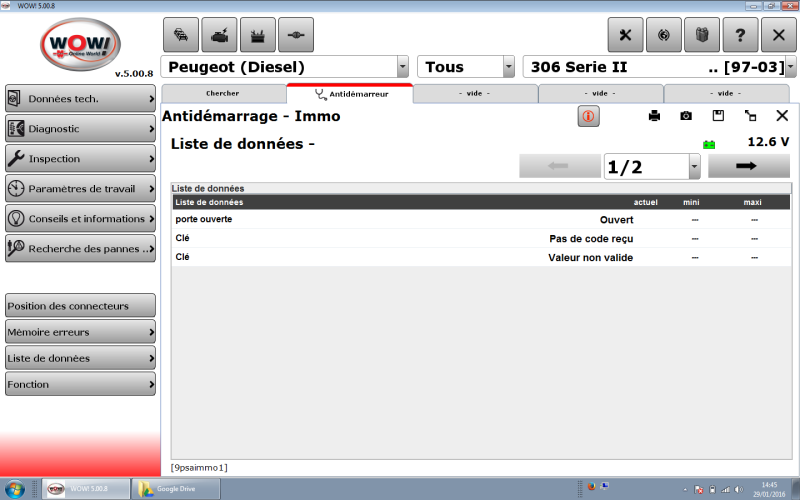
Task: Open Mémoire erreurs submenu
Action: 80,332
